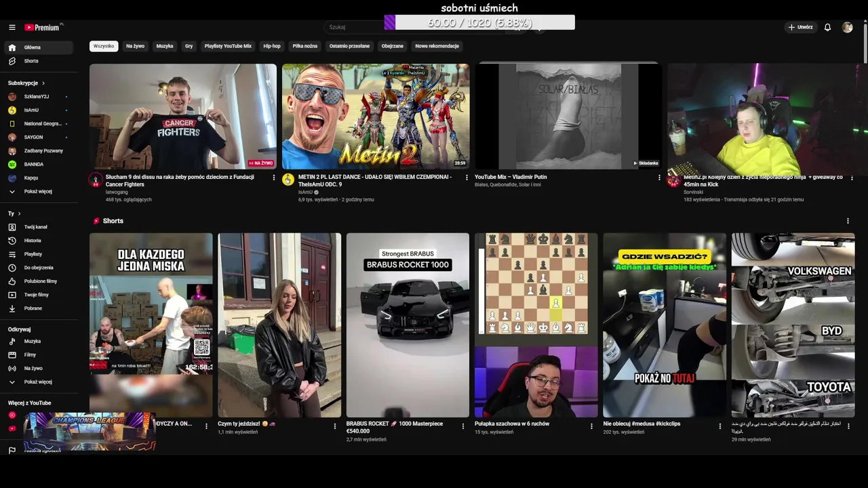The image size is (868, 488).
Task: Open Pobrane downloads
Action: click(38, 308)
